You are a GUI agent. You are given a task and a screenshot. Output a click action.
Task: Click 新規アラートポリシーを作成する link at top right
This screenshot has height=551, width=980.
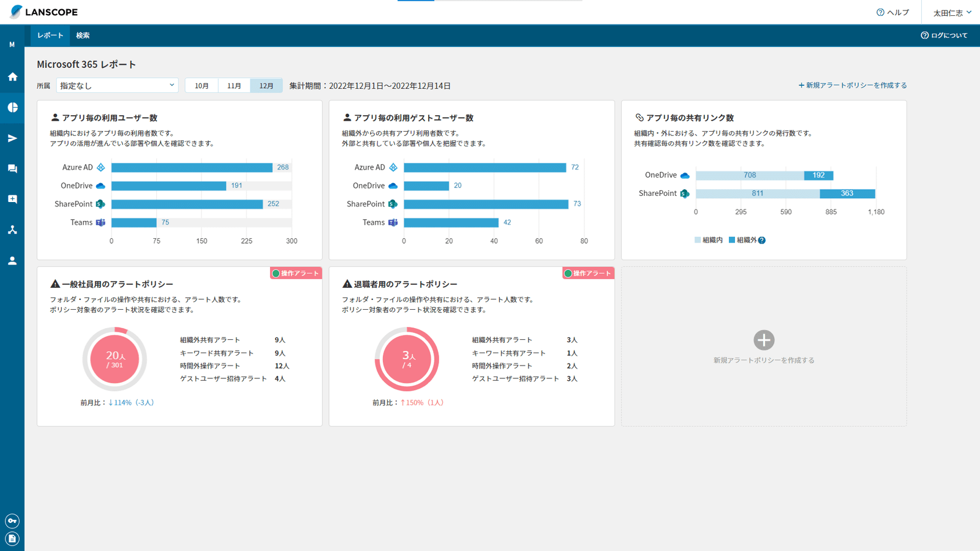(x=853, y=86)
